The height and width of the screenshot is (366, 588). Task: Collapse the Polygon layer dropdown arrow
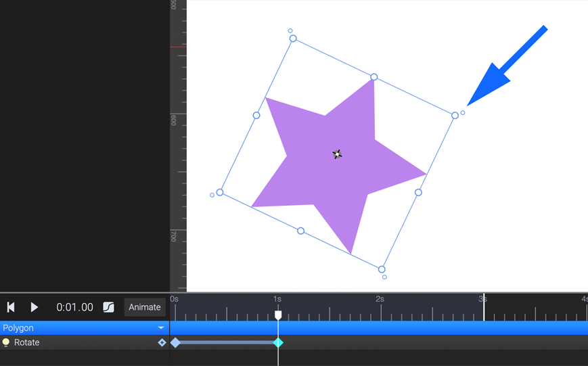point(161,327)
